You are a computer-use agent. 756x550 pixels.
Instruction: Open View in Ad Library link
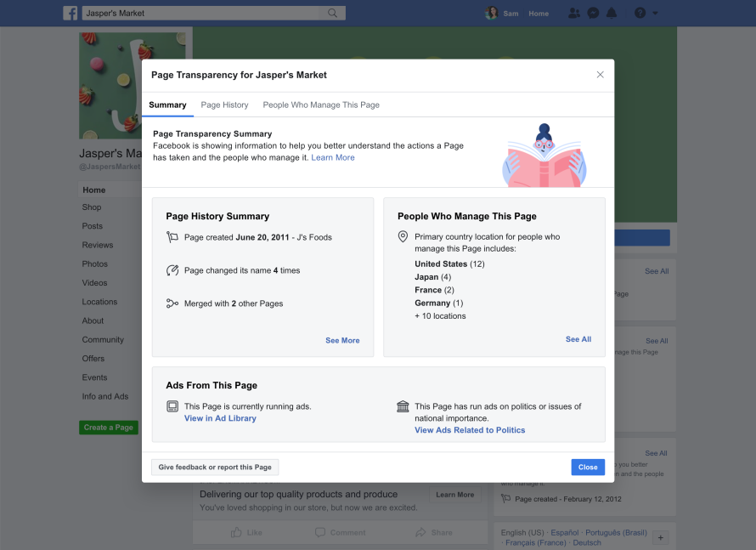[220, 418]
